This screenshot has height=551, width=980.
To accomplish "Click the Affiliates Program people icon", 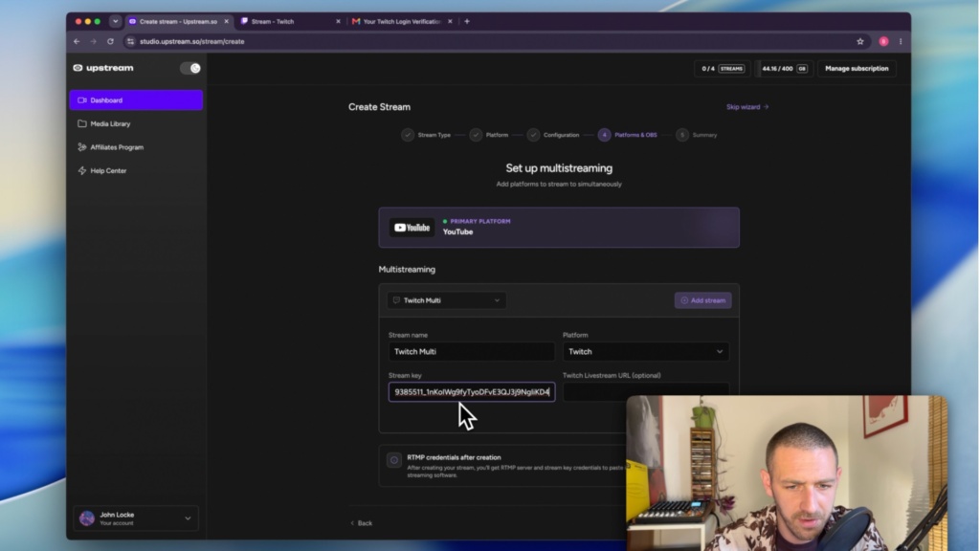I will click(82, 147).
